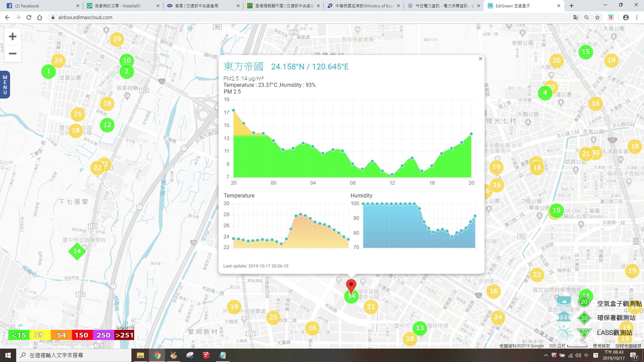
Task: Click the 環保署觀測站 legend item
Action: pos(616,318)
